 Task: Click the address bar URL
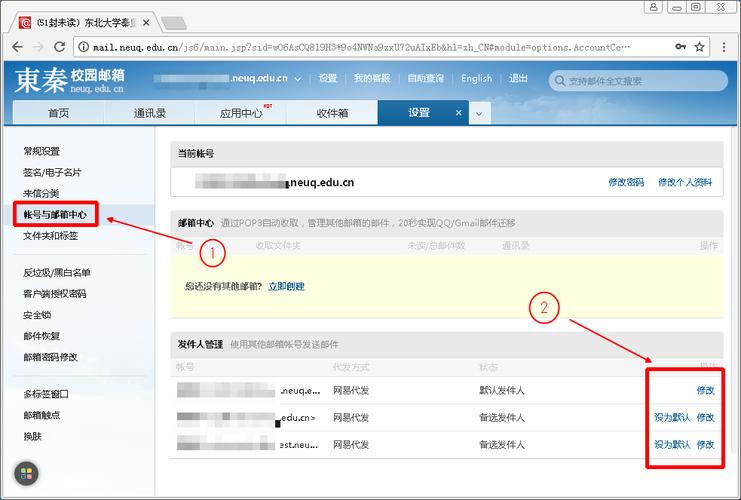pos(361,47)
